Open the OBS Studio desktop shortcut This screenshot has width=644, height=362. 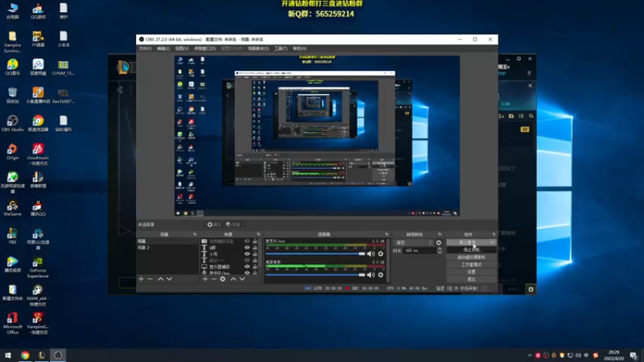tap(12, 123)
